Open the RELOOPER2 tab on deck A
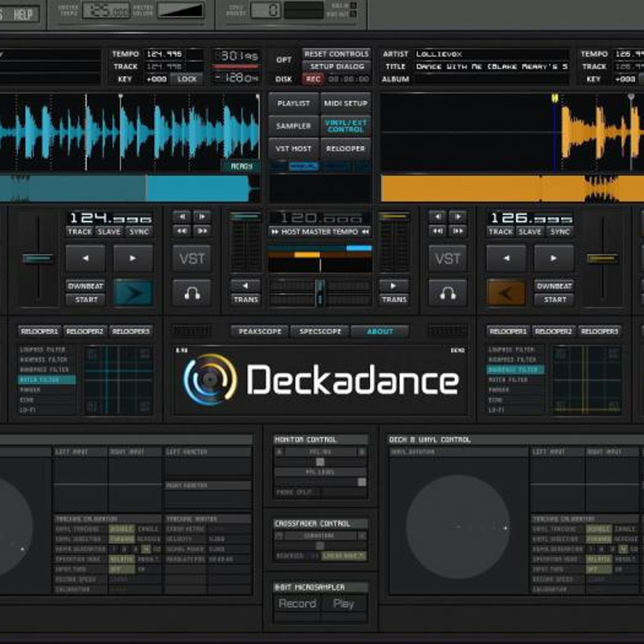Image resolution: width=644 pixels, height=644 pixels. click(x=86, y=332)
